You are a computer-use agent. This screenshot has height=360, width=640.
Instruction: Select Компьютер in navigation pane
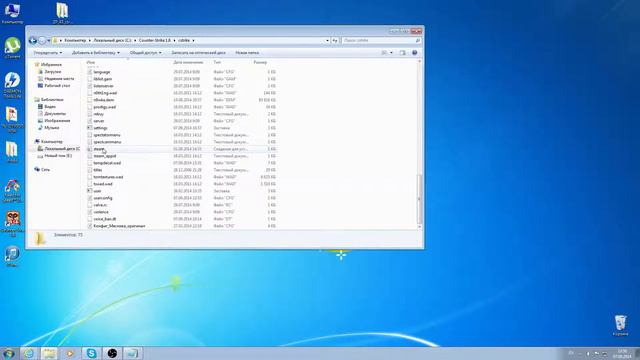(x=52, y=142)
